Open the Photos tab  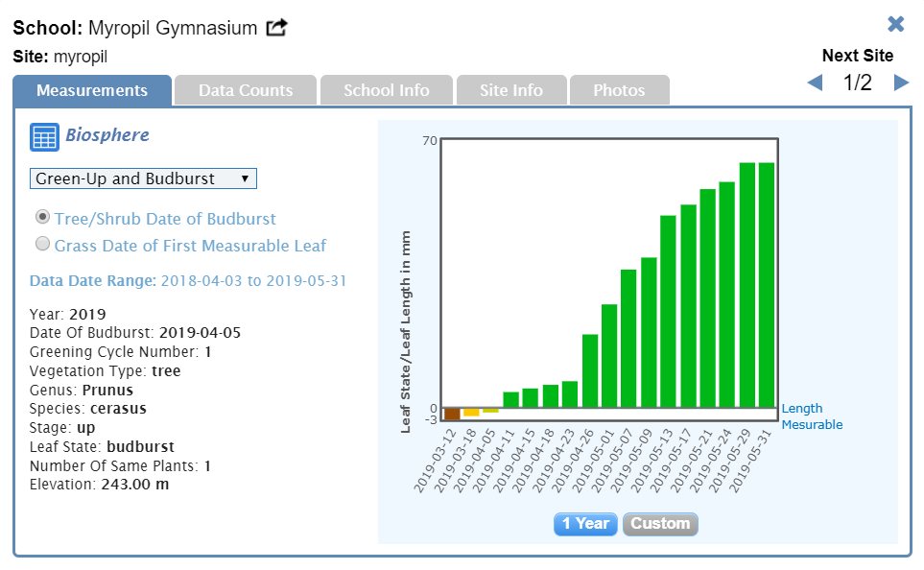619,90
